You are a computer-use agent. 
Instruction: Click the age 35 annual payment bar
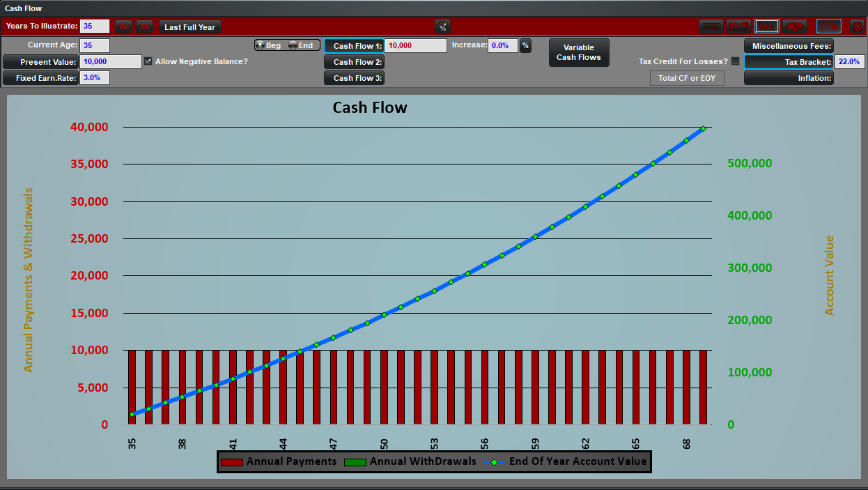pos(132,387)
